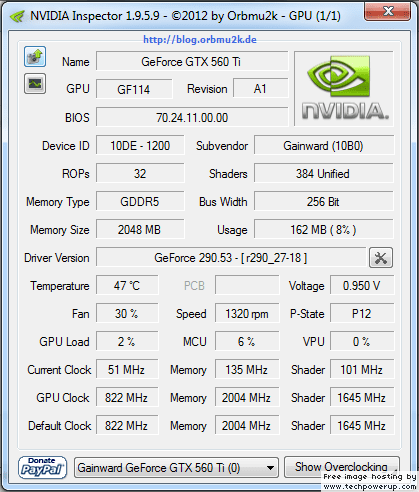Click the Current Clock Shader value 101 MHz
This screenshot has height=492, width=419.
click(x=362, y=369)
